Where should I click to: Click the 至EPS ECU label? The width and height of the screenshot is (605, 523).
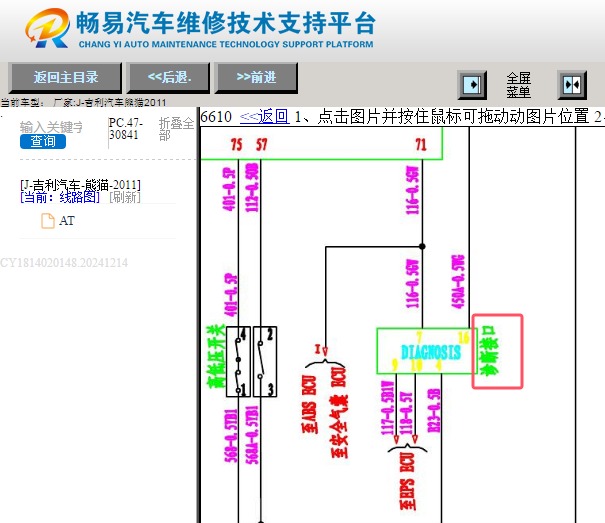pos(408,481)
